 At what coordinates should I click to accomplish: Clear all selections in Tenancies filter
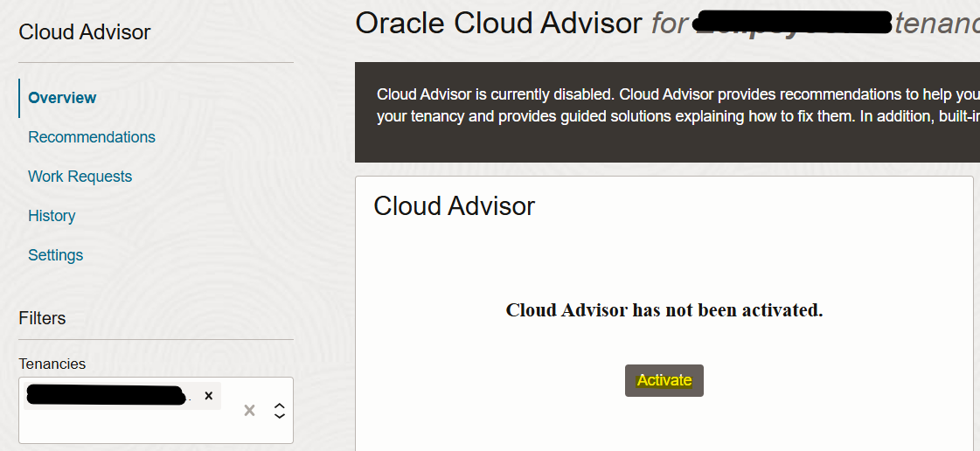(249, 410)
